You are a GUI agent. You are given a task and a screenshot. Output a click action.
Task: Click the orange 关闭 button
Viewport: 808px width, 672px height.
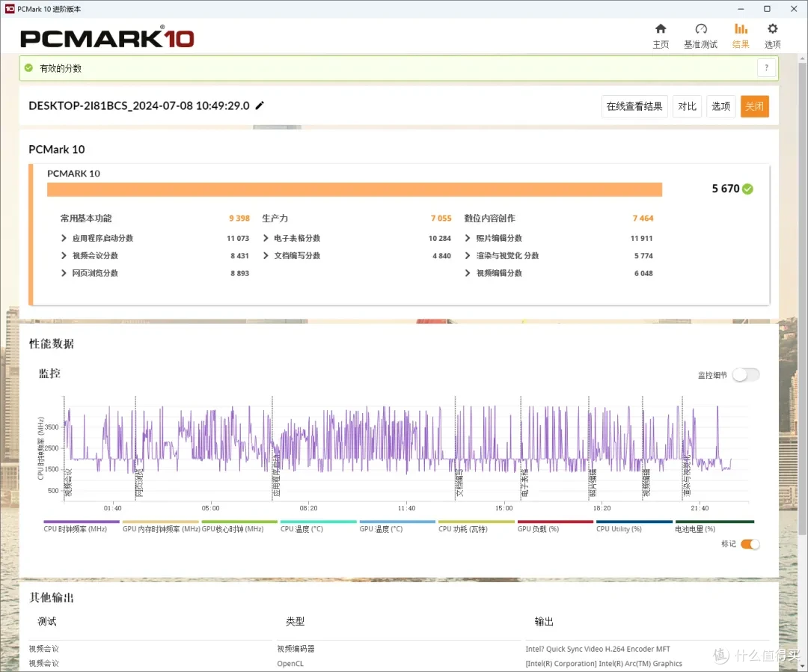pos(754,107)
